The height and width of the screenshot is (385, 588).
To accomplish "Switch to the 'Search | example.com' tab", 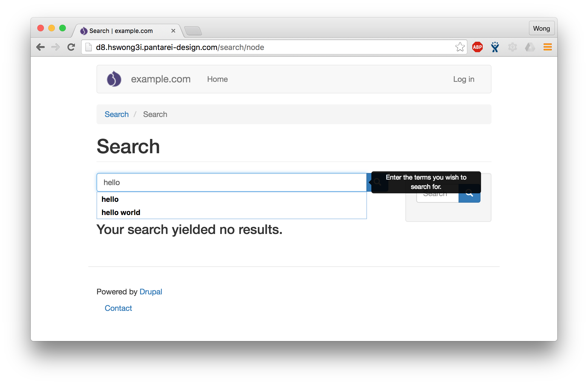I will tap(121, 31).
